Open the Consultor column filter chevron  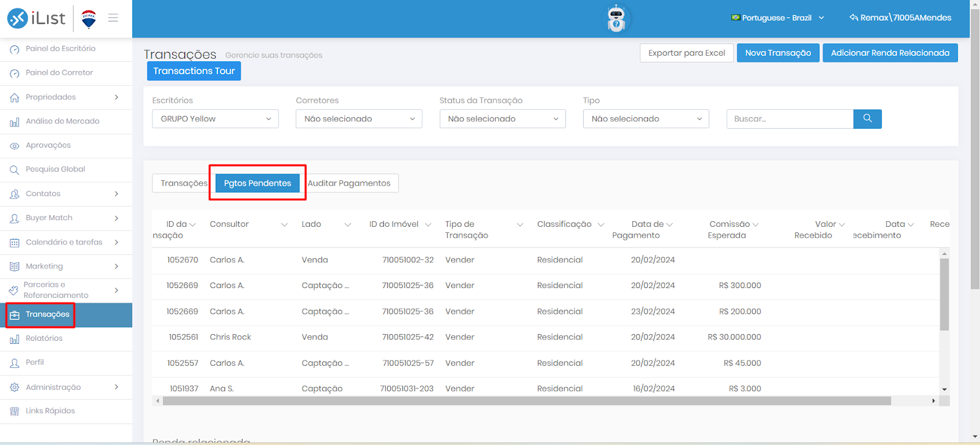click(284, 225)
